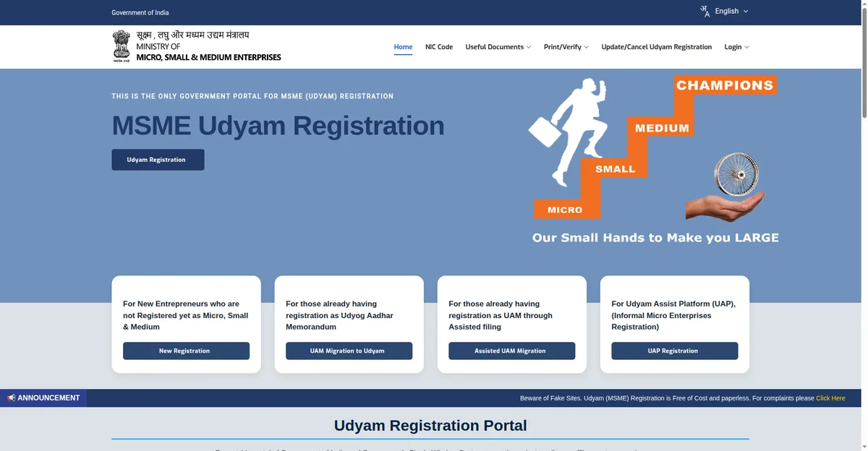This screenshot has width=868, height=451.
Task: Click the New Entrepreneurs card description
Action: coord(186,315)
